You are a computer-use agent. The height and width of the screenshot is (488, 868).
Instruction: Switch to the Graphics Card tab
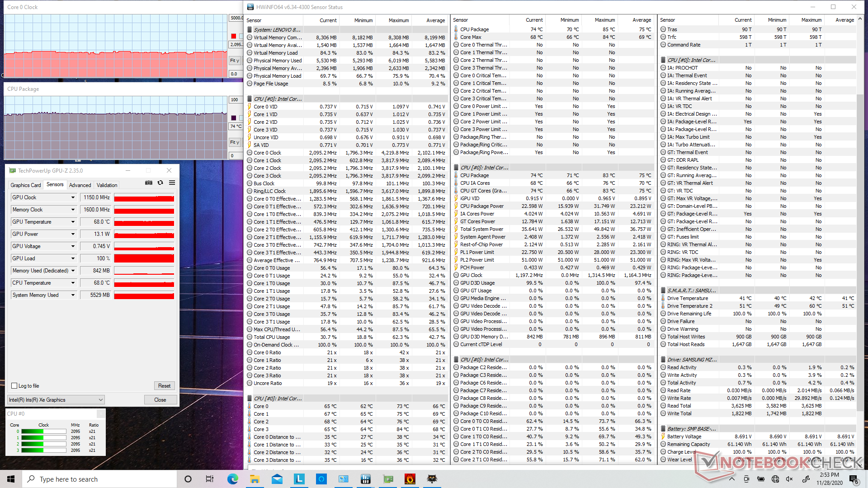point(26,185)
